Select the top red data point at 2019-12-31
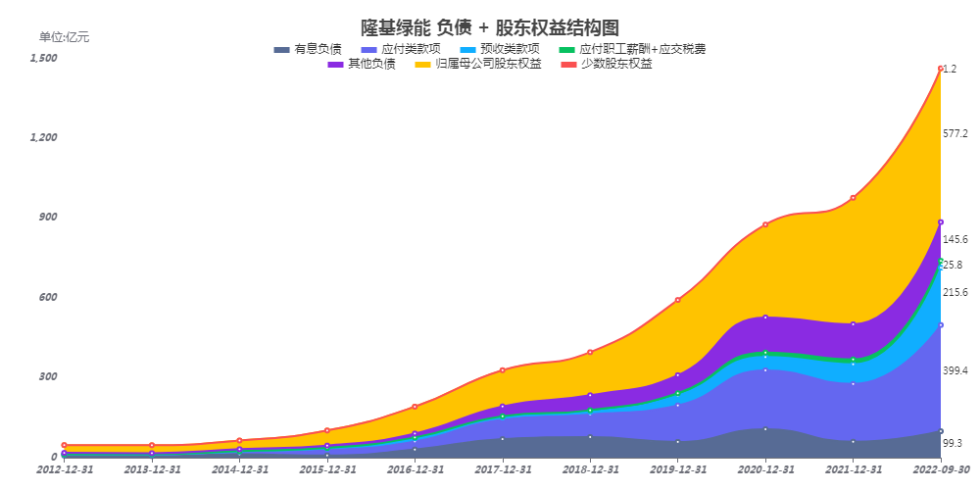Image resolution: width=980 pixels, height=490 pixels. [677, 300]
